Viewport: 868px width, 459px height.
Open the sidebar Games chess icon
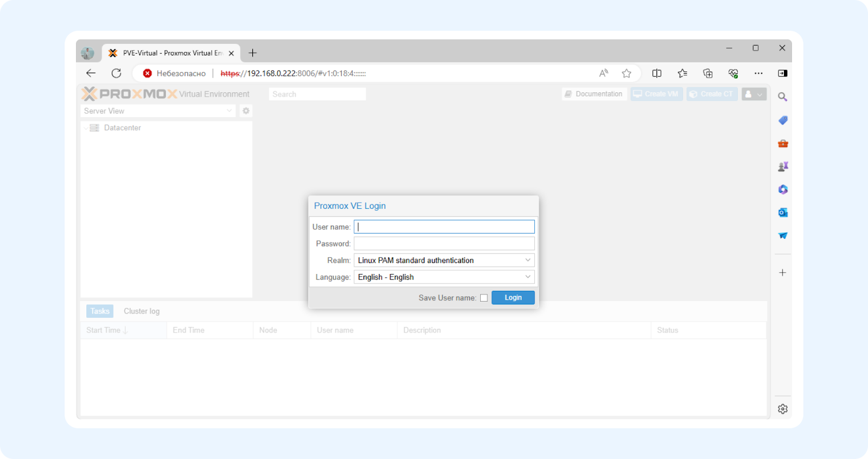(783, 167)
